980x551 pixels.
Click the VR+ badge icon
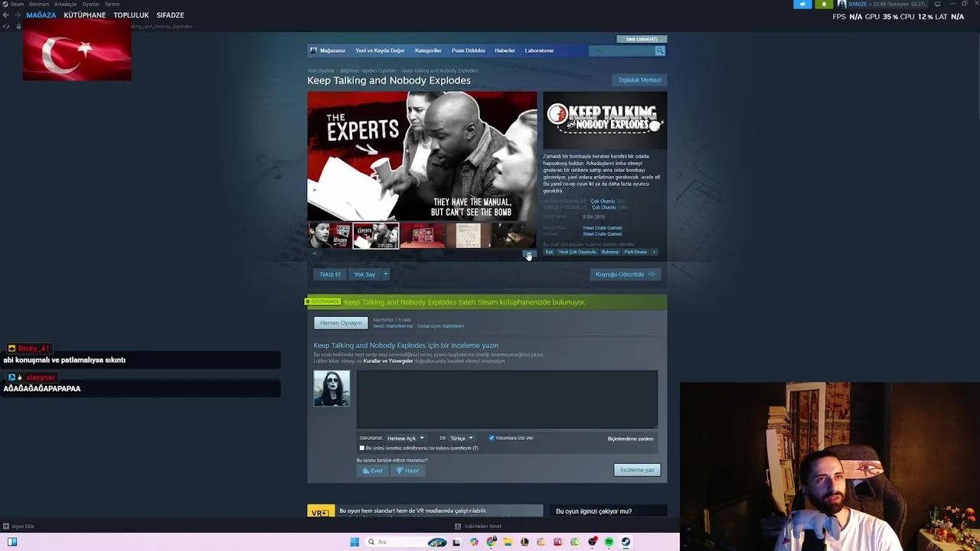pos(320,512)
